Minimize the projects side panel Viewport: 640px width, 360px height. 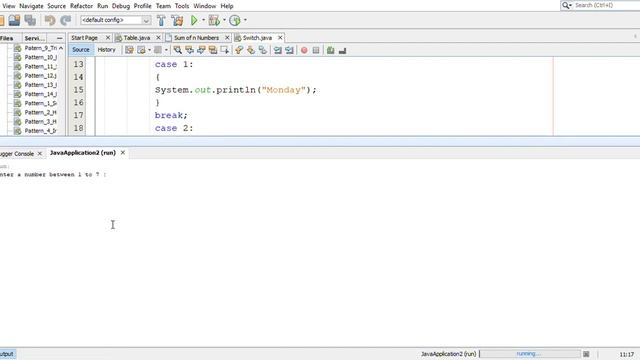pos(60,38)
